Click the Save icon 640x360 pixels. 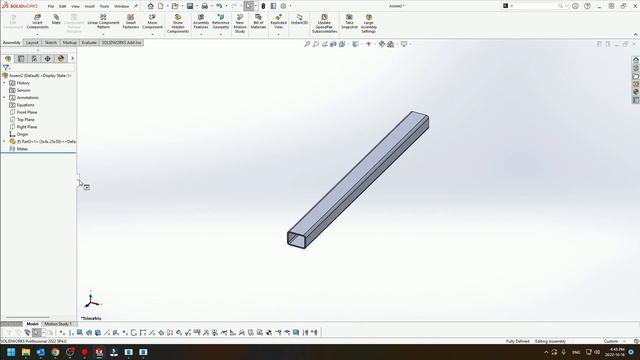tap(190, 6)
